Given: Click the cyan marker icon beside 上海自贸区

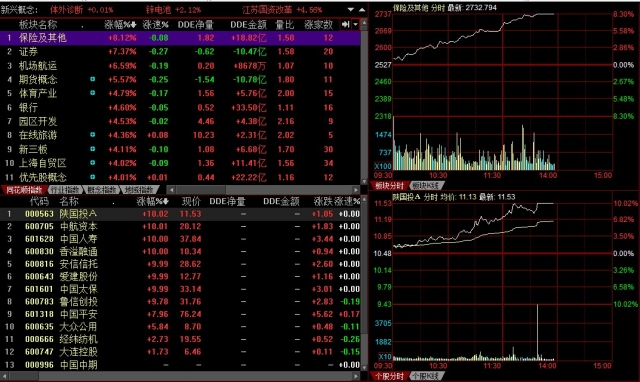Looking at the screenshot, I should (x=93, y=163).
